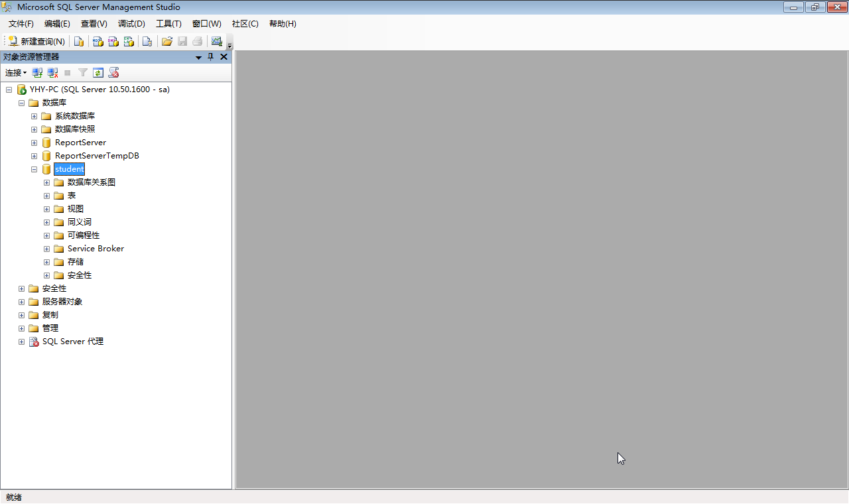
Task: Collapse the student database node
Action: tap(34, 169)
